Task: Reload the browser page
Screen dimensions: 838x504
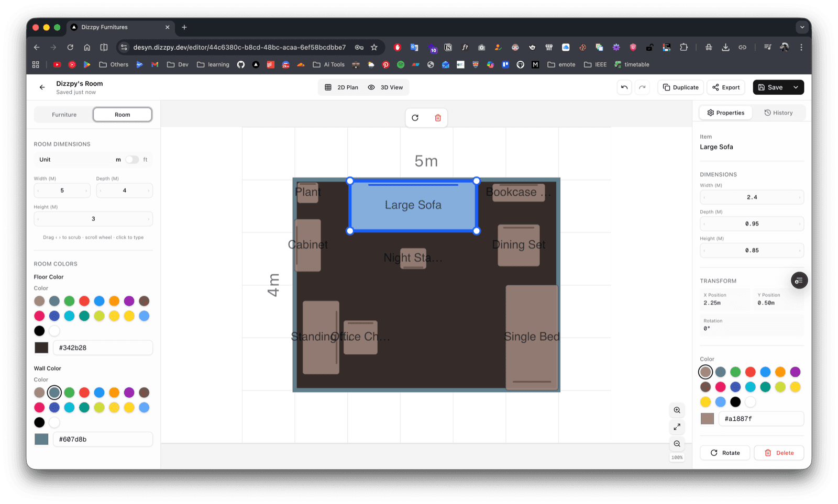Action: (x=70, y=47)
